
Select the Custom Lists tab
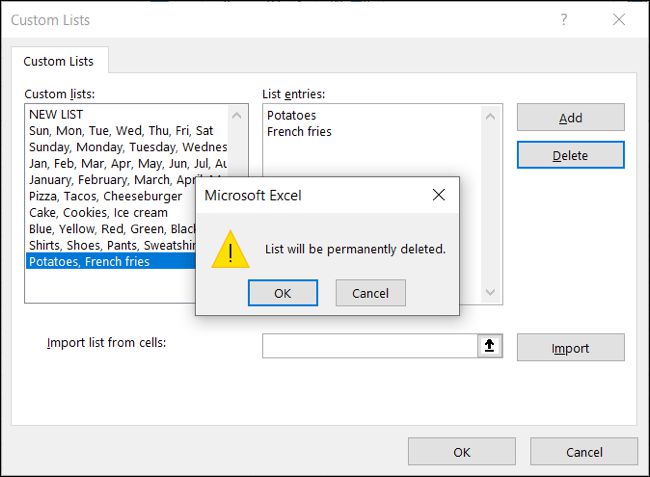point(59,61)
